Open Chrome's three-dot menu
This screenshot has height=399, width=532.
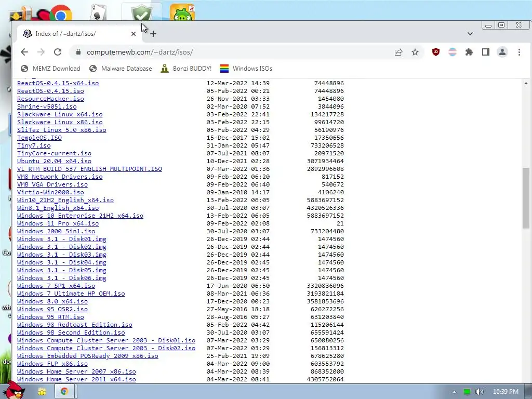pyautogui.click(x=519, y=52)
